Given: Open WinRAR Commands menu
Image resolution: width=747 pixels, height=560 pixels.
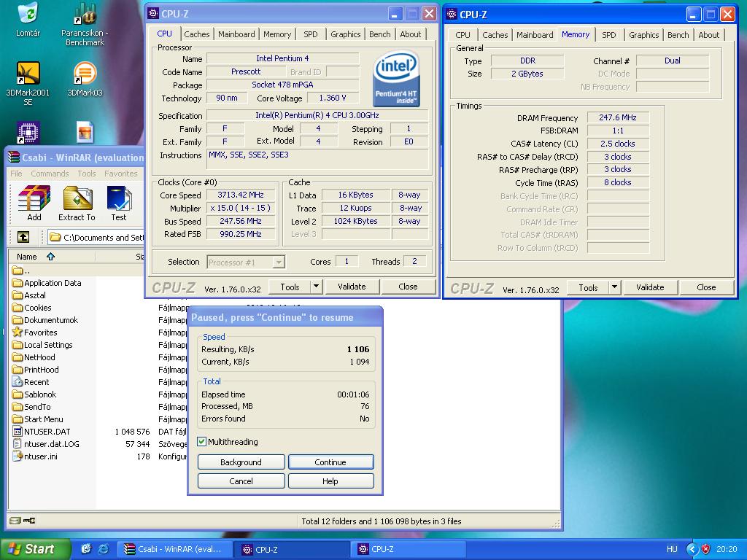Looking at the screenshot, I should [x=50, y=174].
